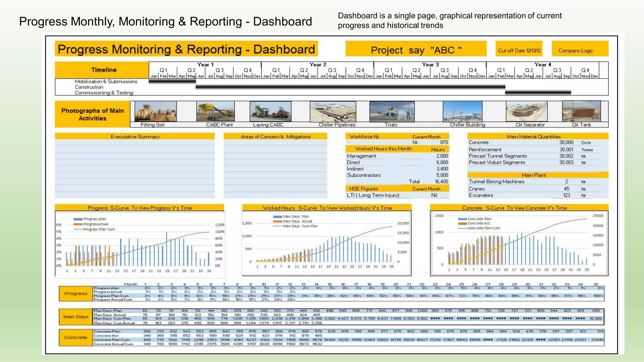The height and width of the screenshot is (362, 644).
Task: Select the Laying CABC photograph
Action: pos(270,111)
